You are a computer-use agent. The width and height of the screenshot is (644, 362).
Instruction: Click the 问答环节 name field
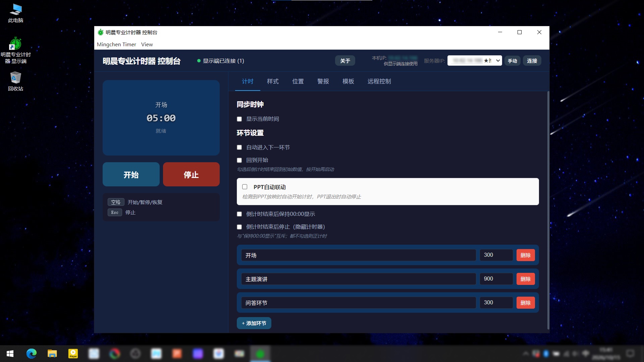pyautogui.click(x=359, y=303)
